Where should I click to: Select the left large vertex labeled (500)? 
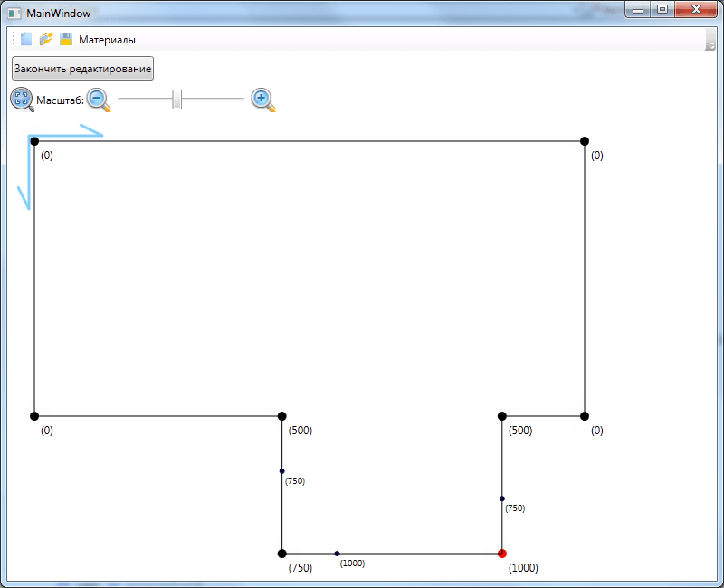(x=281, y=416)
